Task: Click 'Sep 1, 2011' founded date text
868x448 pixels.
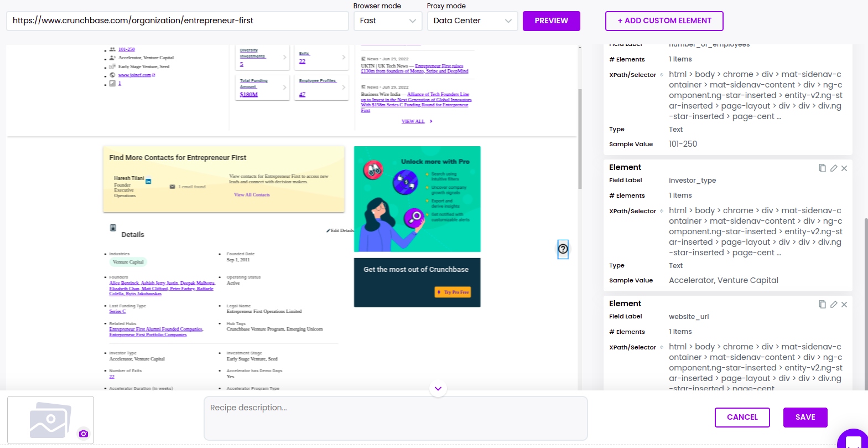Action: pyautogui.click(x=238, y=260)
